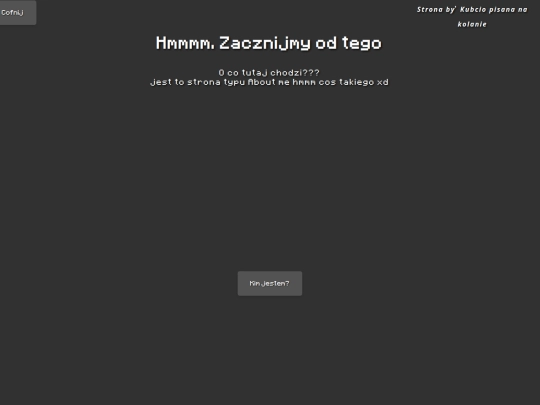Click the Cofnij back button

(x=17, y=12)
